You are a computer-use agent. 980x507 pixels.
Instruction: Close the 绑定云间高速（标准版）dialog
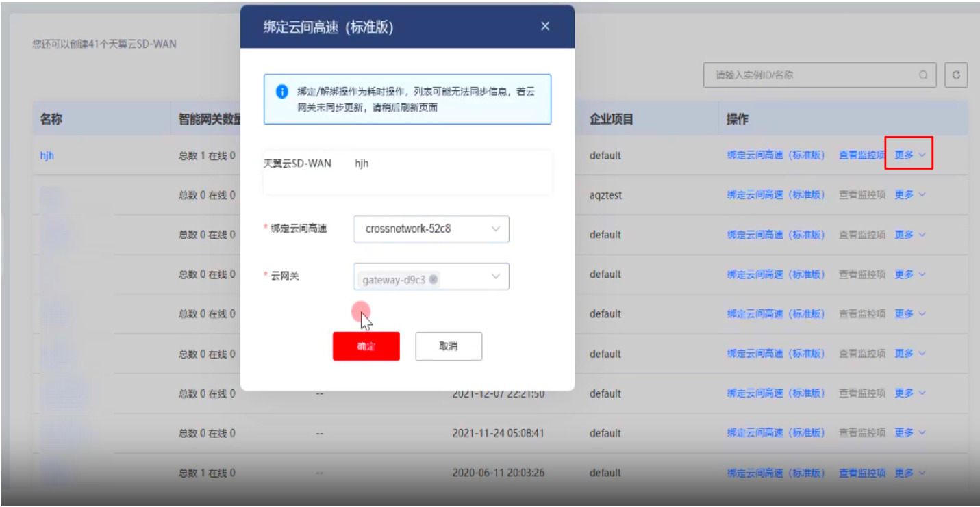coord(546,26)
